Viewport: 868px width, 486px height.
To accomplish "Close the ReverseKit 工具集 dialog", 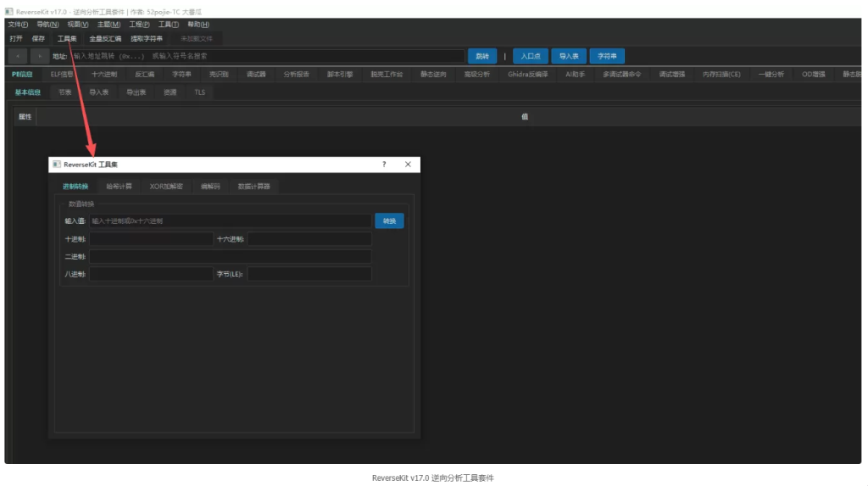I will click(408, 165).
